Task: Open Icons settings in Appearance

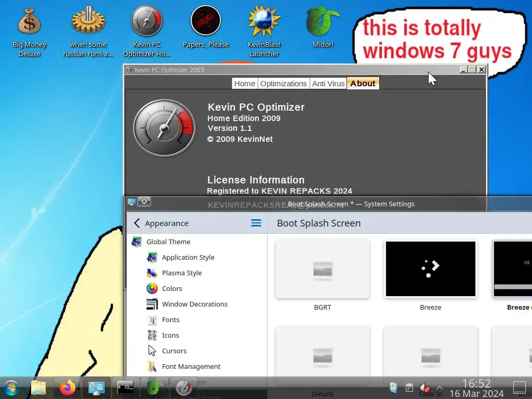Action: [197, 335]
